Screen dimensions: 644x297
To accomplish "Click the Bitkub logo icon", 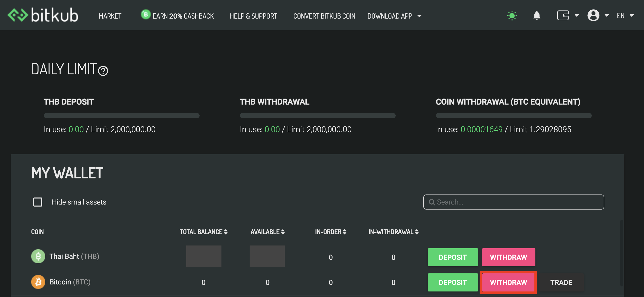I will pyautogui.click(x=17, y=16).
